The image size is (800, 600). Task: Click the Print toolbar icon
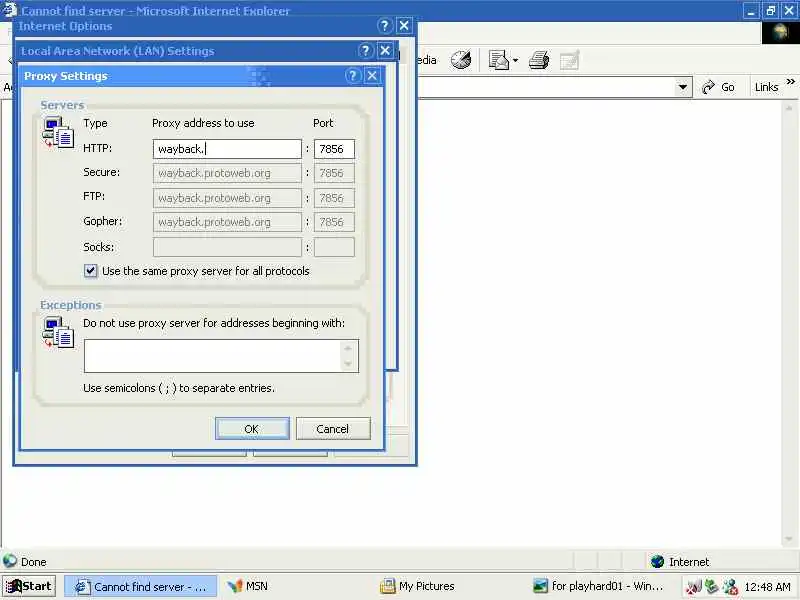click(x=539, y=60)
